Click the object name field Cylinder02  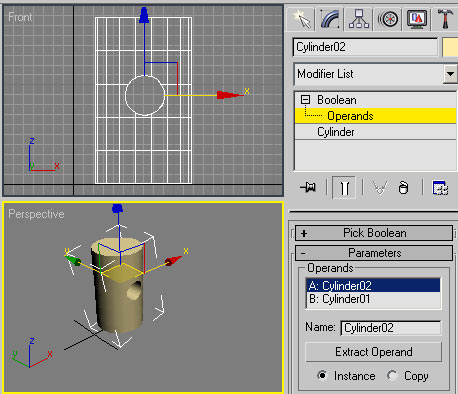[366, 47]
